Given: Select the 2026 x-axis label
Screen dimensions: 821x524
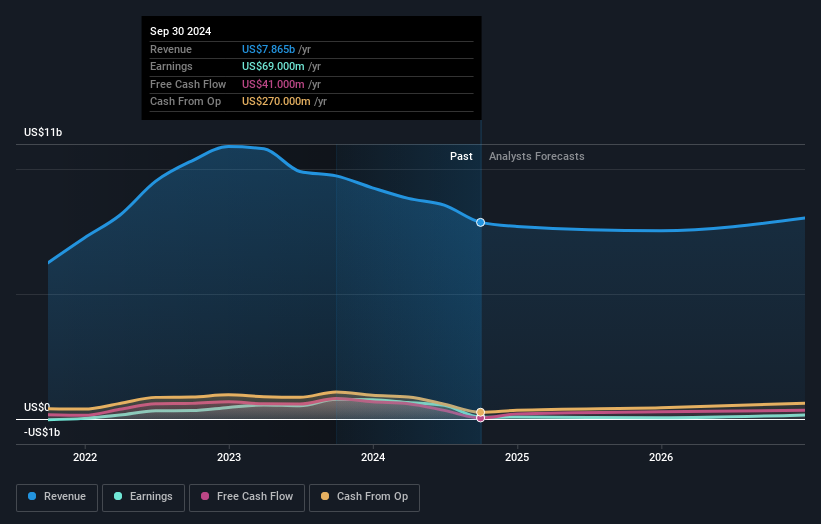Looking at the screenshot, I should 661,457.
